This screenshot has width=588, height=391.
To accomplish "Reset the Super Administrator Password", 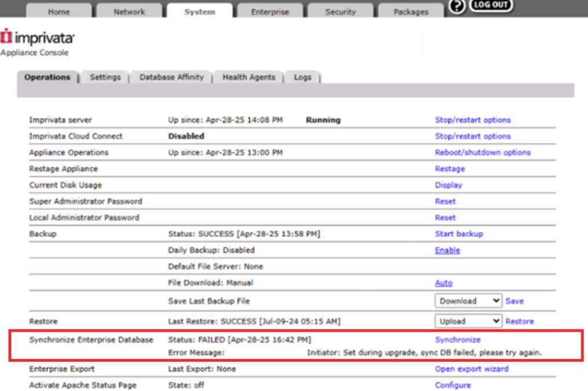I will pos(445,202).
